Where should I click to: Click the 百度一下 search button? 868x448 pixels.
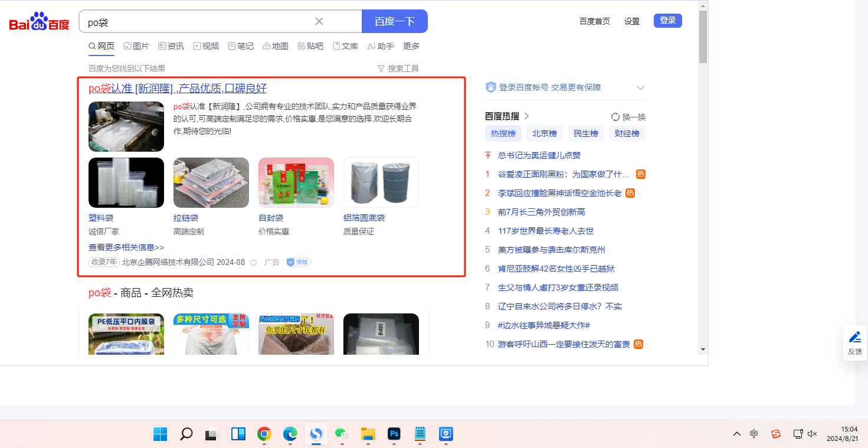395,21
